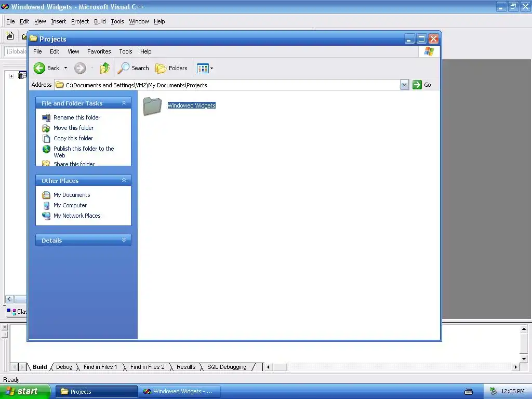
Task: Click workspace pane scroll left arrow
Action: (9, 299)
